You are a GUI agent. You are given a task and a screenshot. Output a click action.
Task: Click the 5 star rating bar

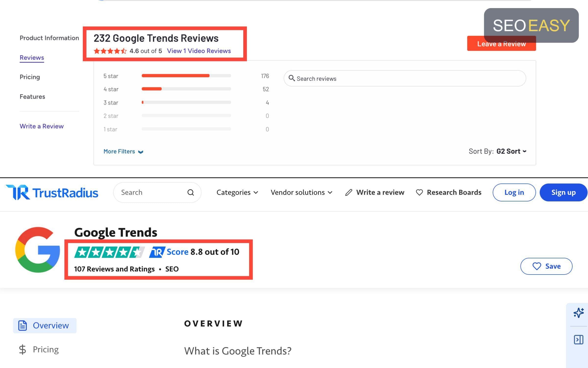[186, 76]
